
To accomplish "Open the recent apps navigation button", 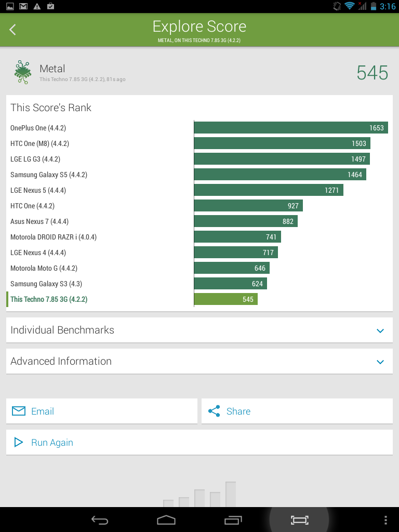I will 233,520.
